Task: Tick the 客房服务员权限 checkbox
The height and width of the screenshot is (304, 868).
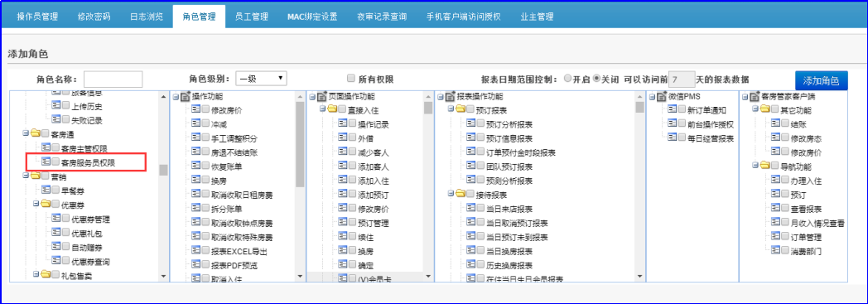Action: point(56,162)
